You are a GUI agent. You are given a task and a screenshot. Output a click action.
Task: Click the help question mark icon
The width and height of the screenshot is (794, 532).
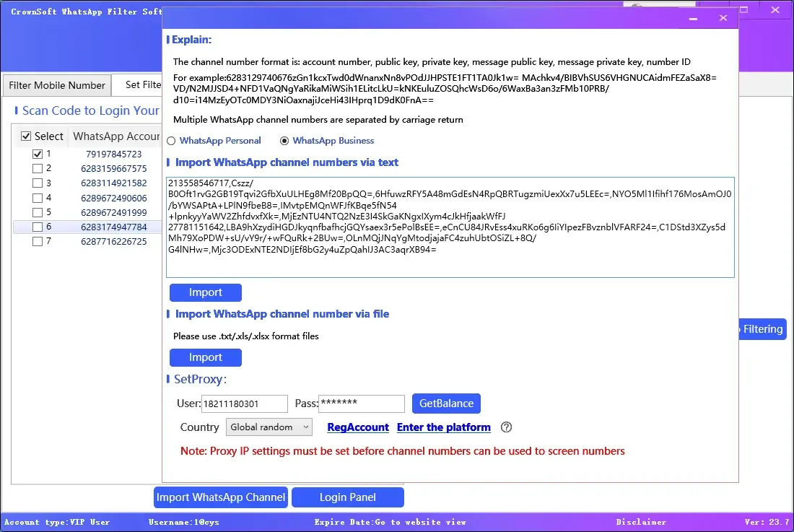[x=506, y=427]
